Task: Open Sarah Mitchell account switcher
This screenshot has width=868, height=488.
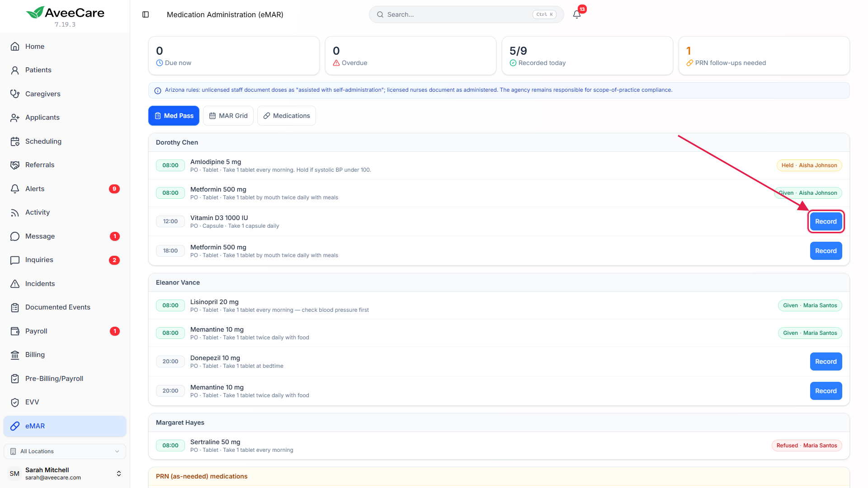Action: (65, 474)
